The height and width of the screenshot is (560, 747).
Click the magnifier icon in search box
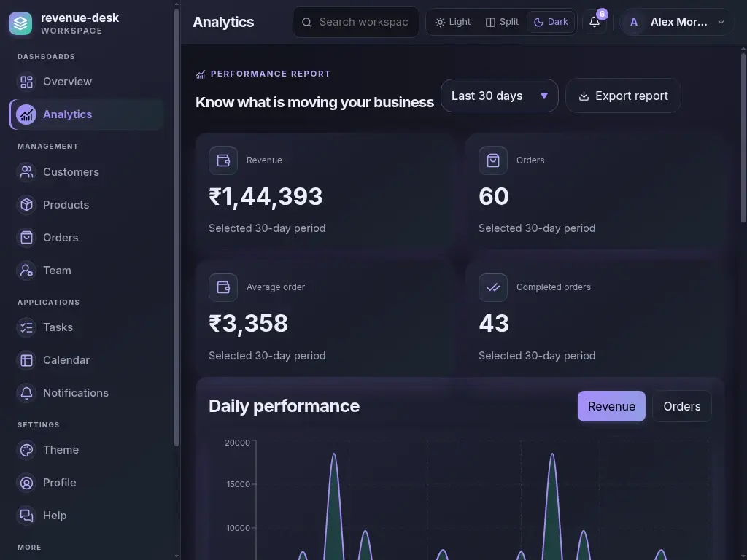[x=307, y=23]
